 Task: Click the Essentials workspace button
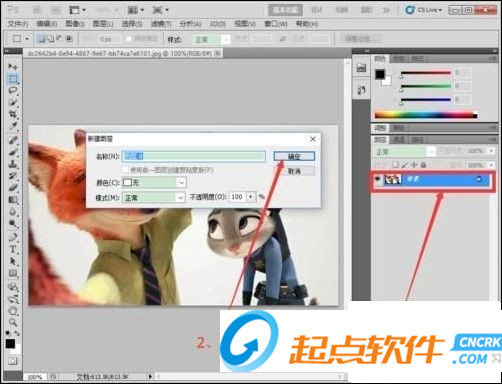tap(285, 10)
